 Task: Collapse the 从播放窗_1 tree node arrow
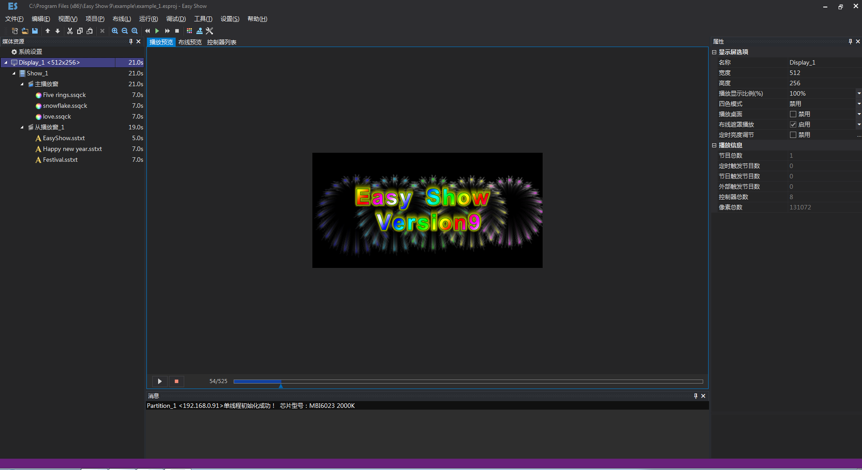(x=23, y=128)
